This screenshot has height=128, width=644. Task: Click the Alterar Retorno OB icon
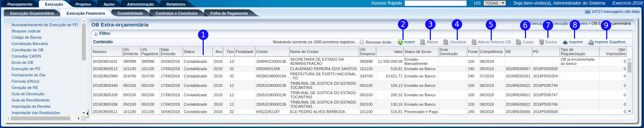[474, 42]
